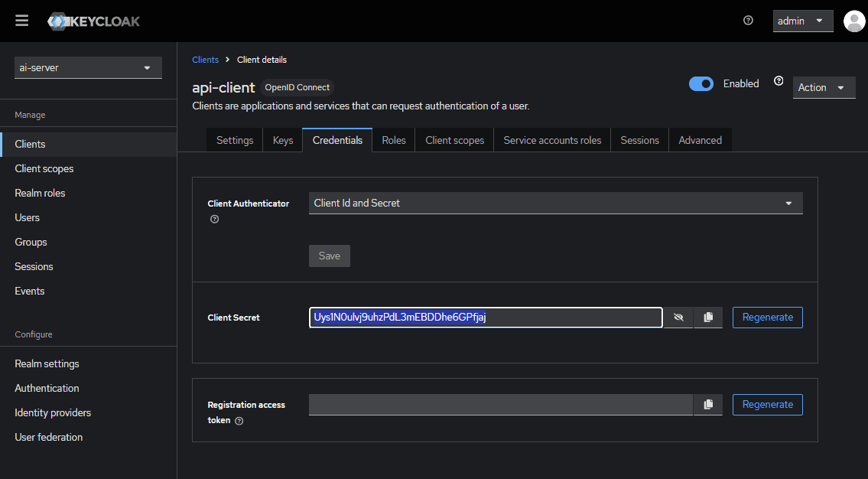Open Sessions in the sidebar
868x479 pixels.
[x=89, y=266]
